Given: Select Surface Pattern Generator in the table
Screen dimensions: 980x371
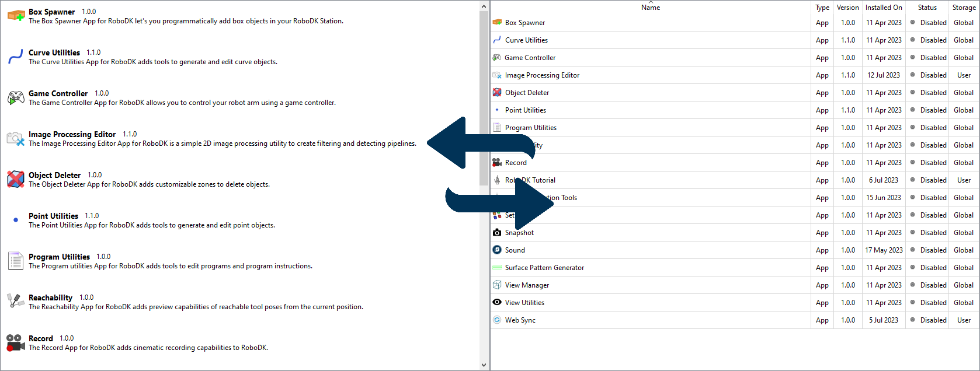Looking at the screenshot, I should click(544, 268).
